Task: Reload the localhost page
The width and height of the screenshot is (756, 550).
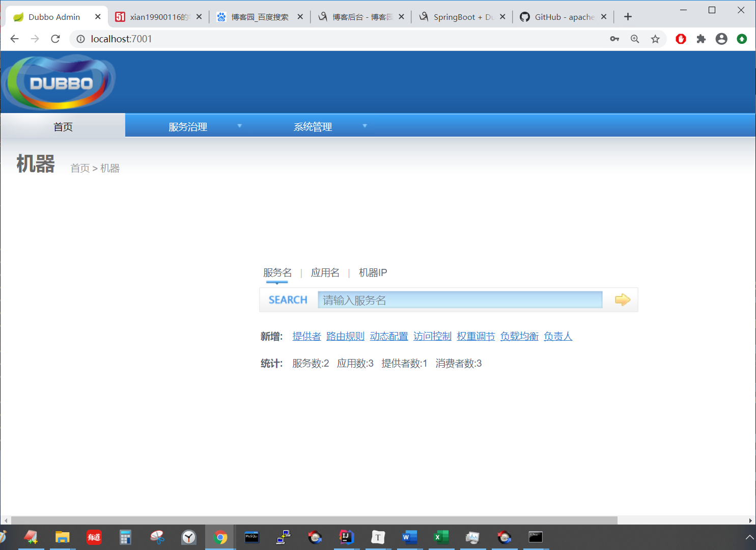Action: [55, 39]
